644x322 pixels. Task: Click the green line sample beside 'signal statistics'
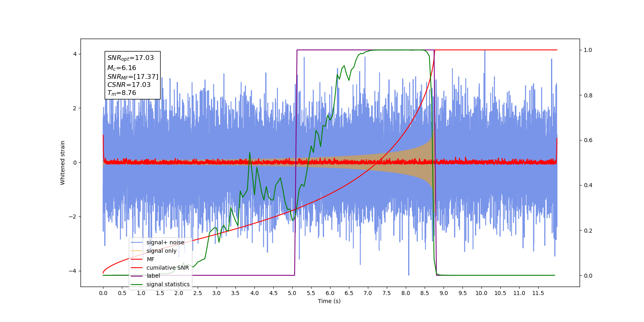coord(137,284)
